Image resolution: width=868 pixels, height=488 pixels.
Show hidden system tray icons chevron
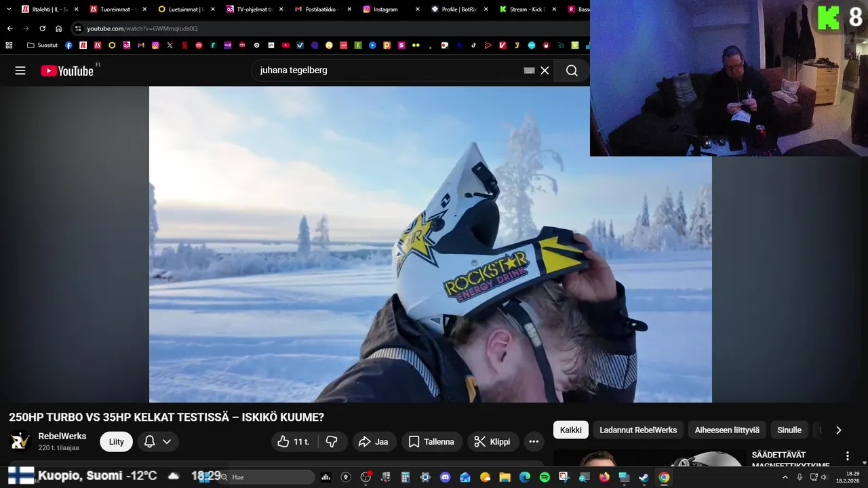pyautogui.click(x=787, y=477)
